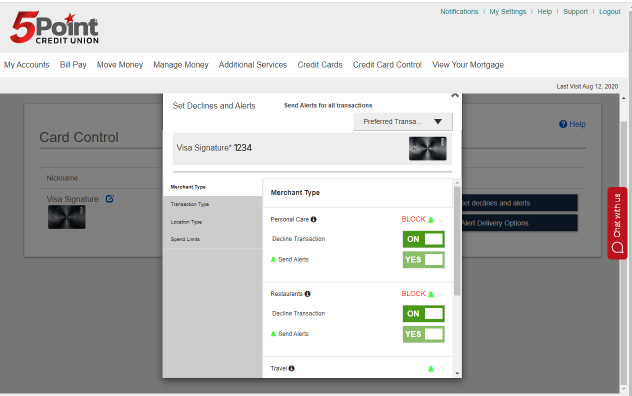Click the Restaurants info icon
This screenshot has height=396, width=632.
coord(308,294)
